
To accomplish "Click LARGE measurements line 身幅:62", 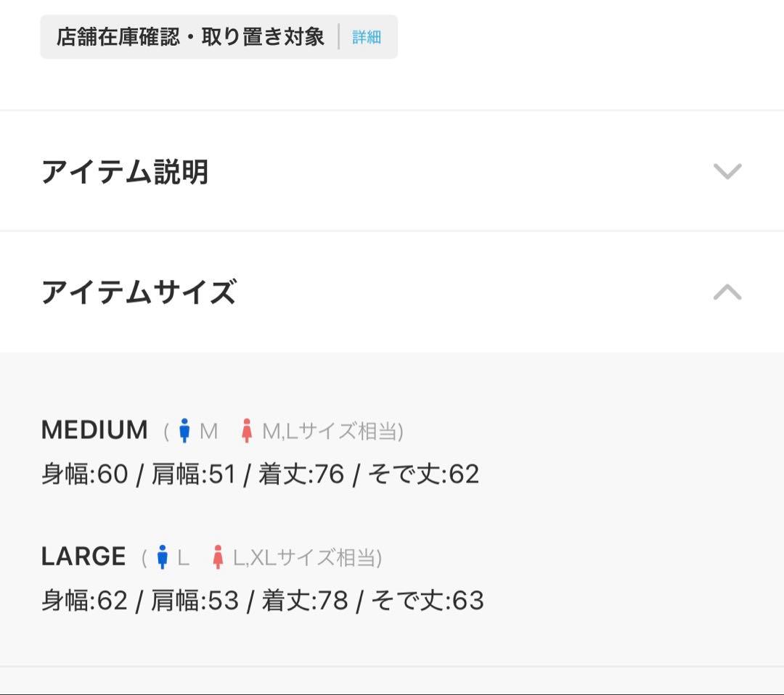I will (84, 601).
